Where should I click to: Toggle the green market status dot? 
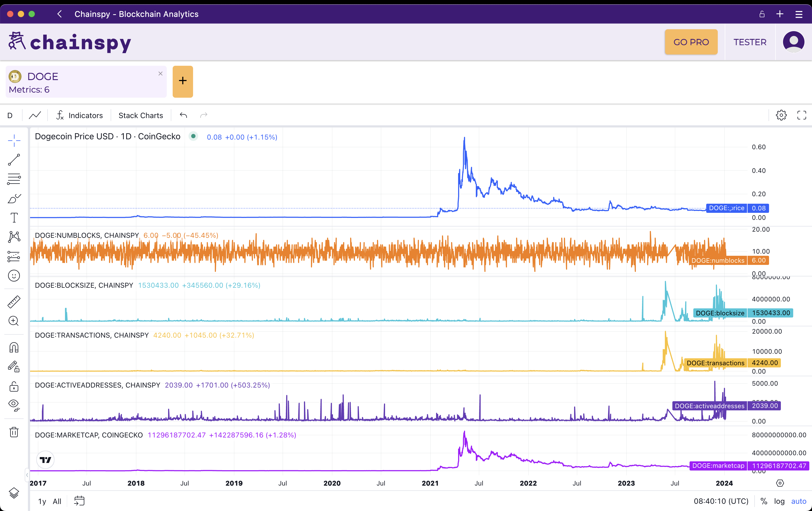tap(193, 136)
